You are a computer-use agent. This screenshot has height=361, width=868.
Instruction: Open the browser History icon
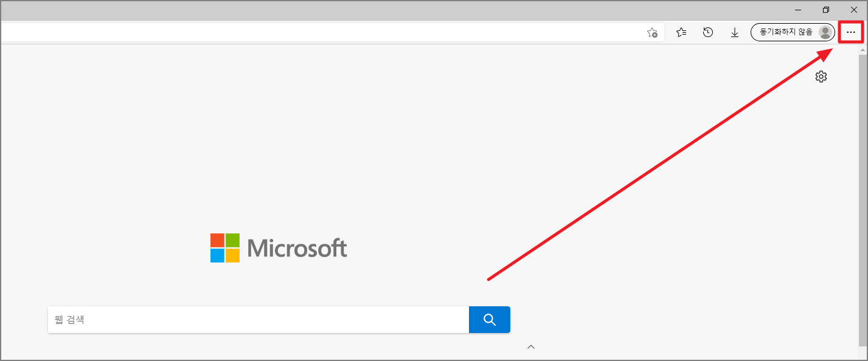tap(708, 32)
